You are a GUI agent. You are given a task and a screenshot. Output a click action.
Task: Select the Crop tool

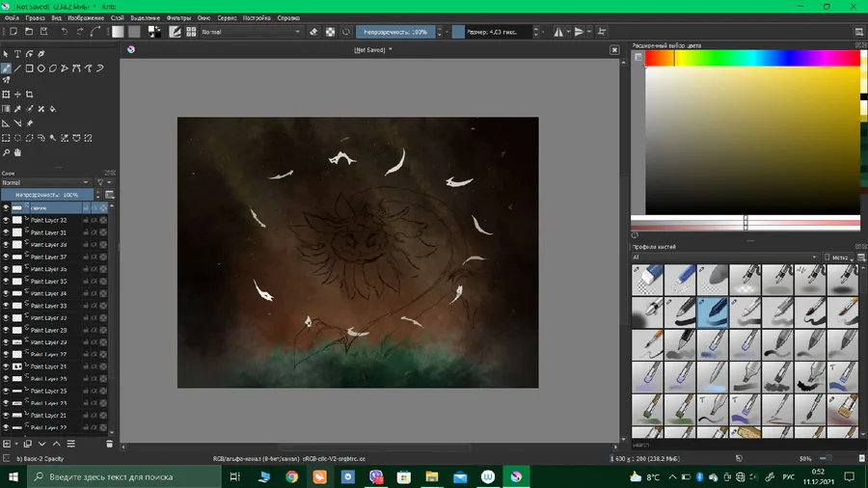(29, 95)
